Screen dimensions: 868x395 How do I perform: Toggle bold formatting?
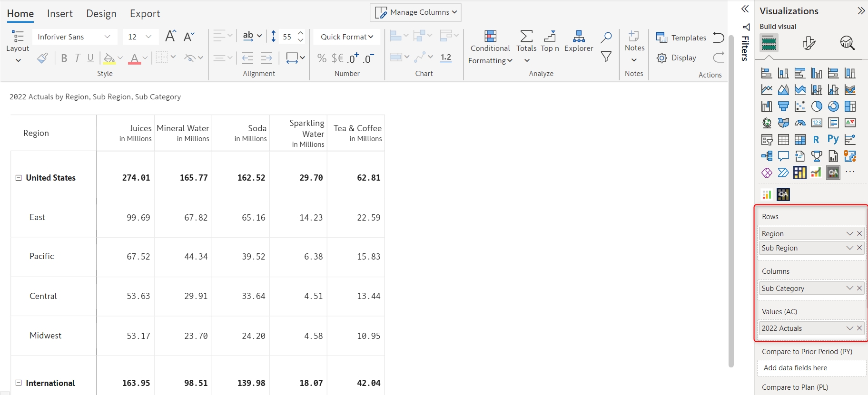64,58
